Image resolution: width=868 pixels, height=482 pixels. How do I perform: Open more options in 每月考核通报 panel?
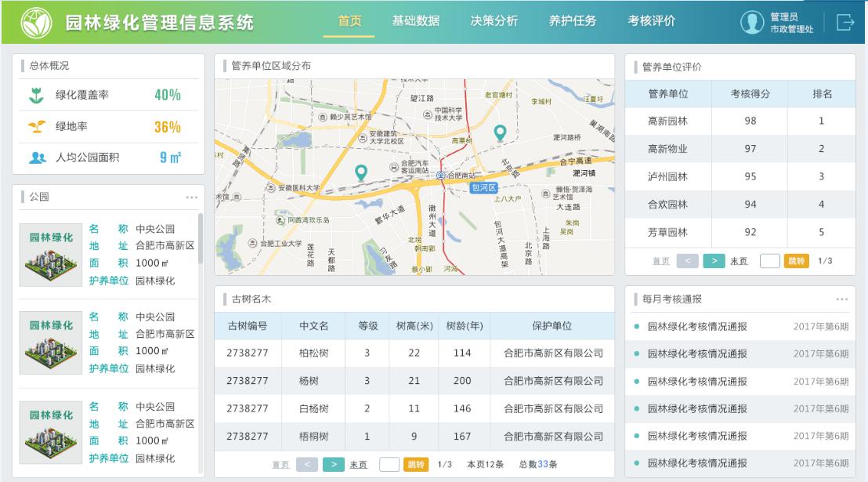841,299
